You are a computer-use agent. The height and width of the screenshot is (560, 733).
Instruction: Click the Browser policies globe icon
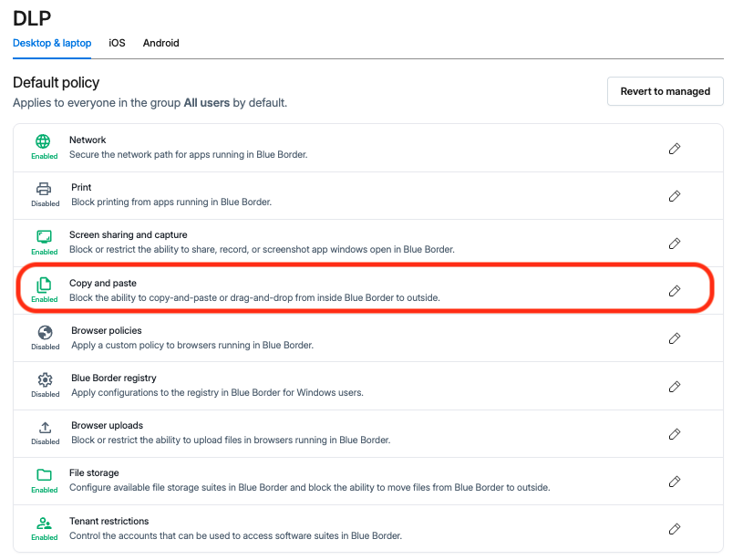pos(46,332)
